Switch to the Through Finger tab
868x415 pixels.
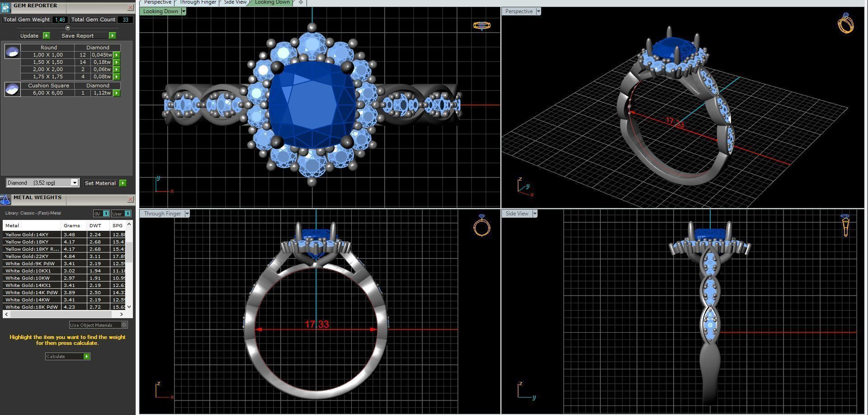[198, 2]
